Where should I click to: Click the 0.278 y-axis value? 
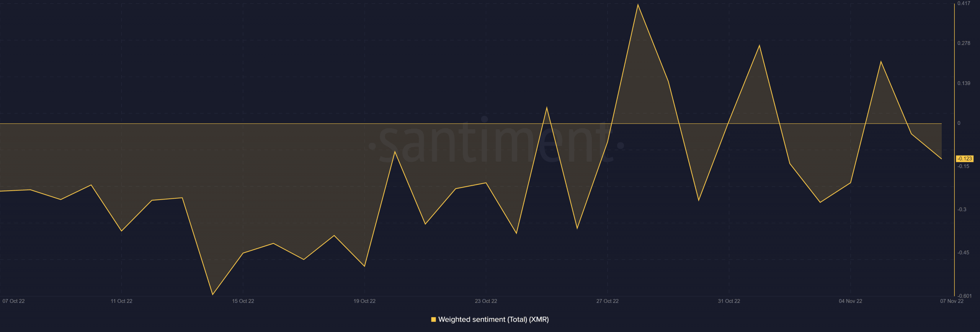[x=964, y=43]
